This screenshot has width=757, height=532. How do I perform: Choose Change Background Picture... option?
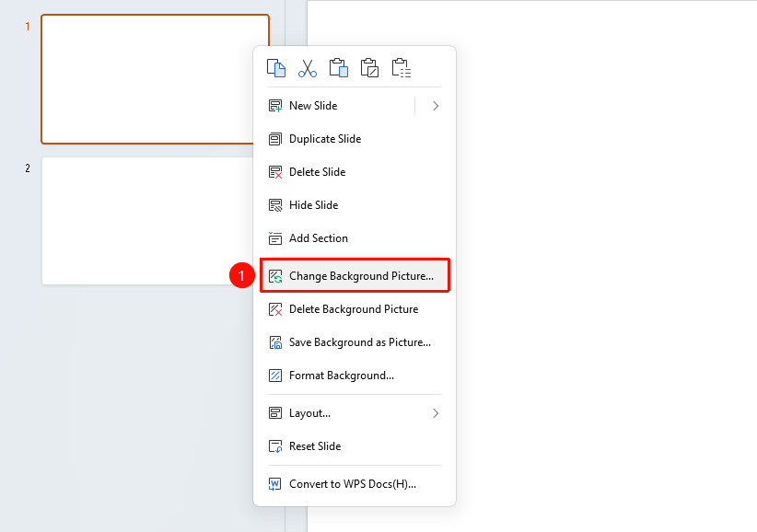tap(355, 276)
